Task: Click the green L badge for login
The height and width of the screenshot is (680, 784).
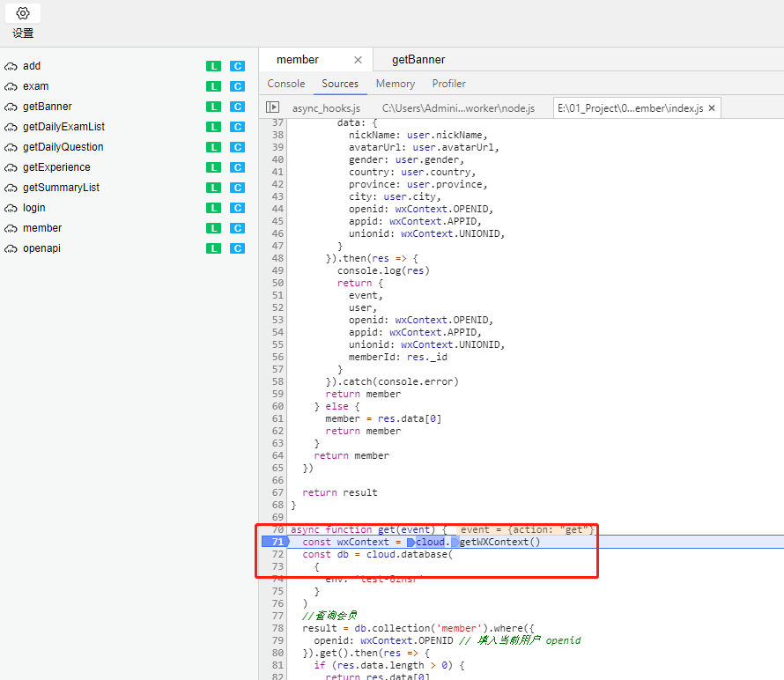Action: tap(213, 208)
